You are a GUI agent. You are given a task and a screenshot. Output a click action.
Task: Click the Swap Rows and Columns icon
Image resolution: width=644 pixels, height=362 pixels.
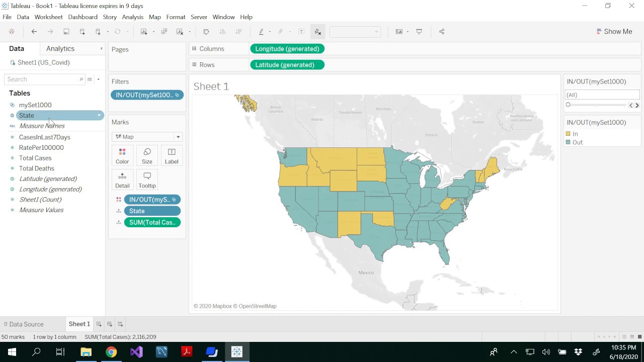(x=206, y=32)
